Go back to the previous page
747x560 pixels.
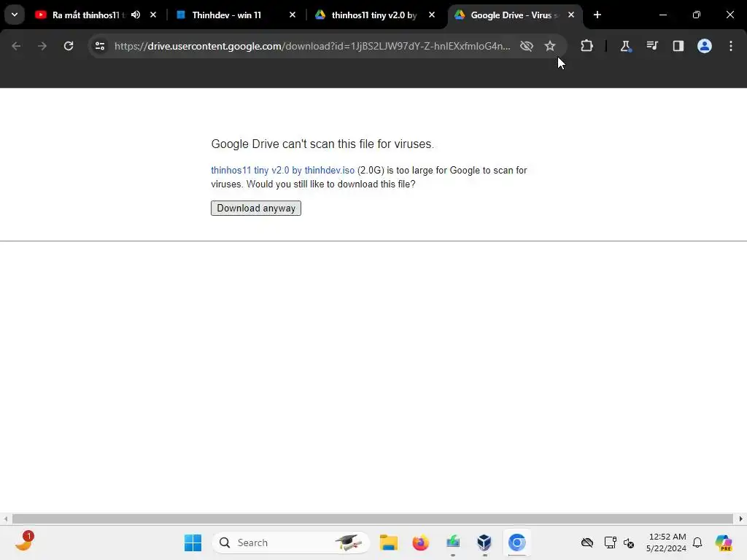[x=16, y=46]
